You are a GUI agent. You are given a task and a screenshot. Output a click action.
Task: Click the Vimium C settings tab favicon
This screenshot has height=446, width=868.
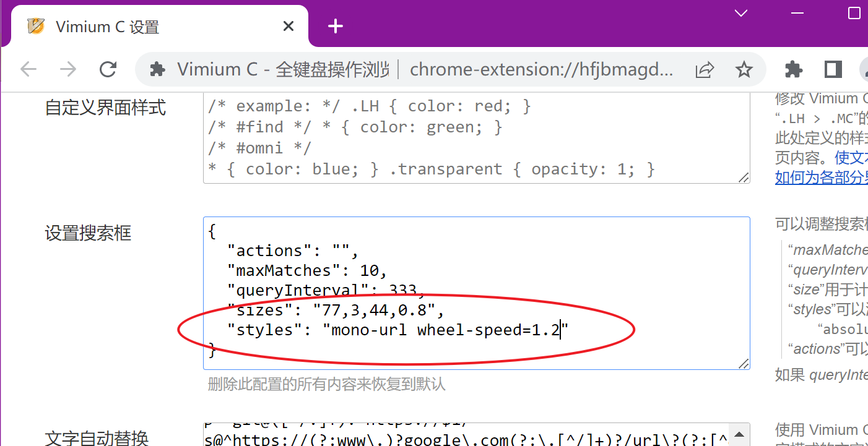35,25
